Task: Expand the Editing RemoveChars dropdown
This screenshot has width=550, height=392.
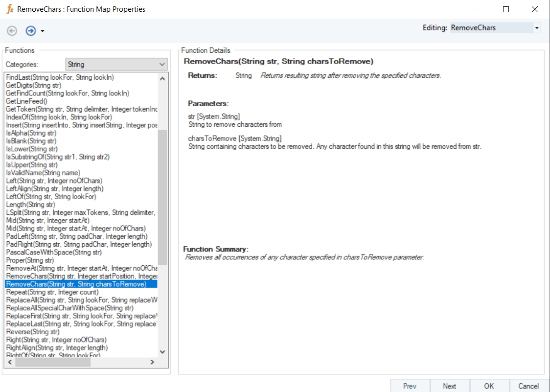Action: (x=537, y=28)
